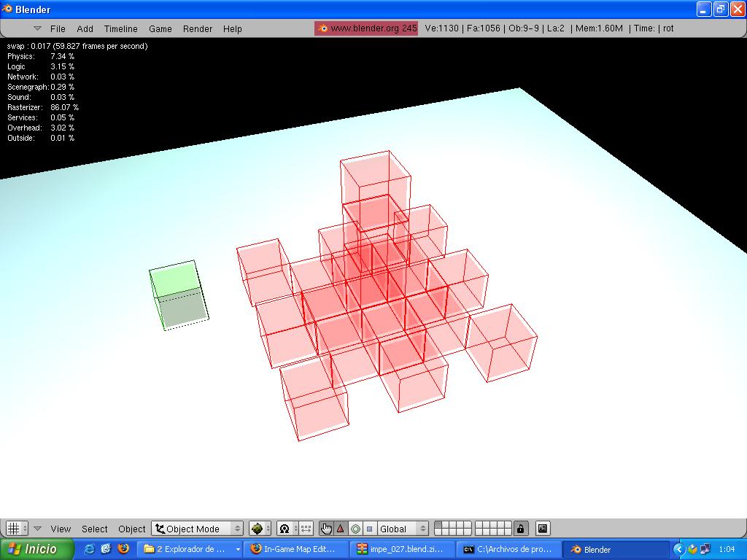Switch to Blender taskbar button

[x=615, y=549]
